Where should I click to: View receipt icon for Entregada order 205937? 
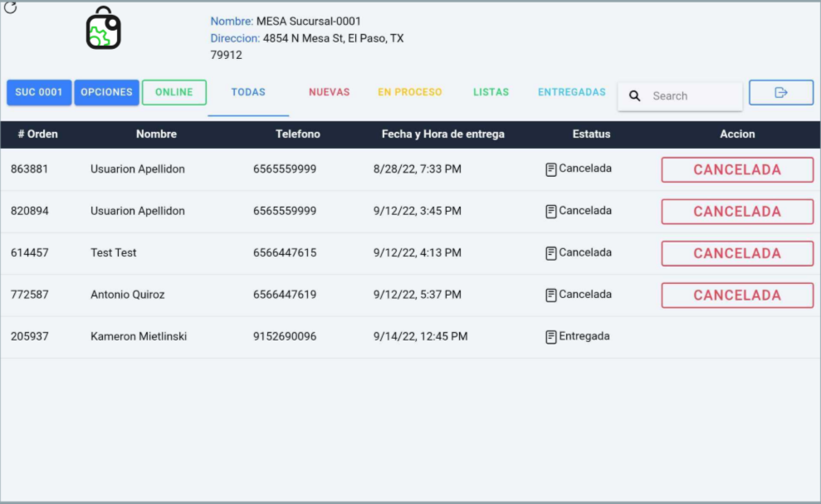[551, 337]
